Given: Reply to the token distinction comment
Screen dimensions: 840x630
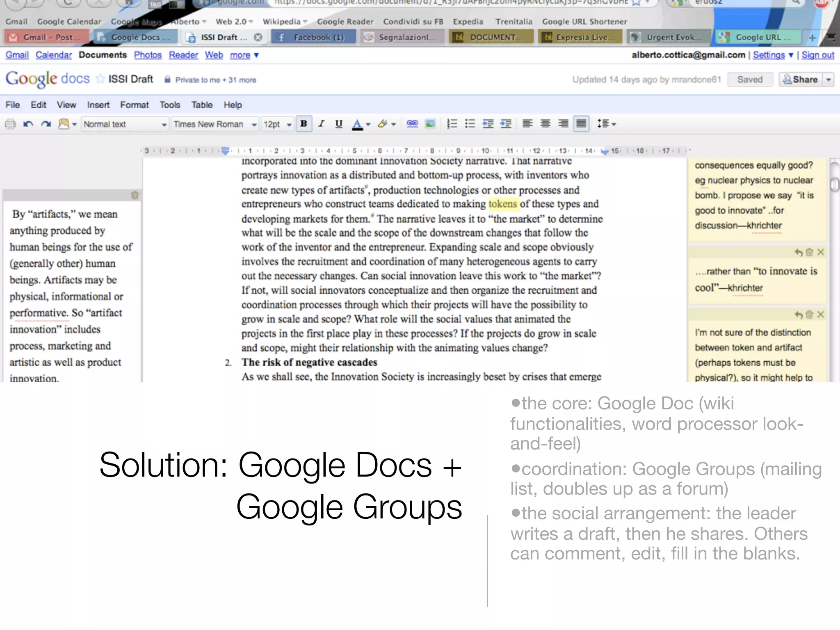Looking at the screenshot, I should tap(798, 315).
